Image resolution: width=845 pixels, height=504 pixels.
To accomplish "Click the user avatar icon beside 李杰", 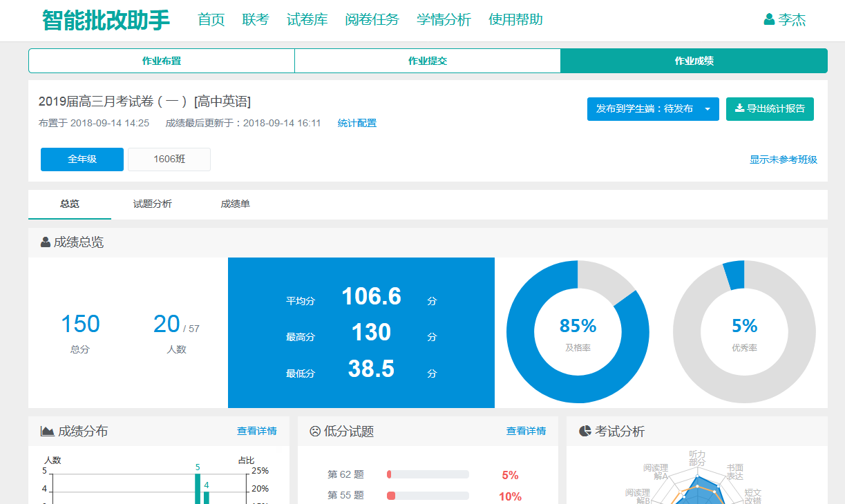I will 769,20.
